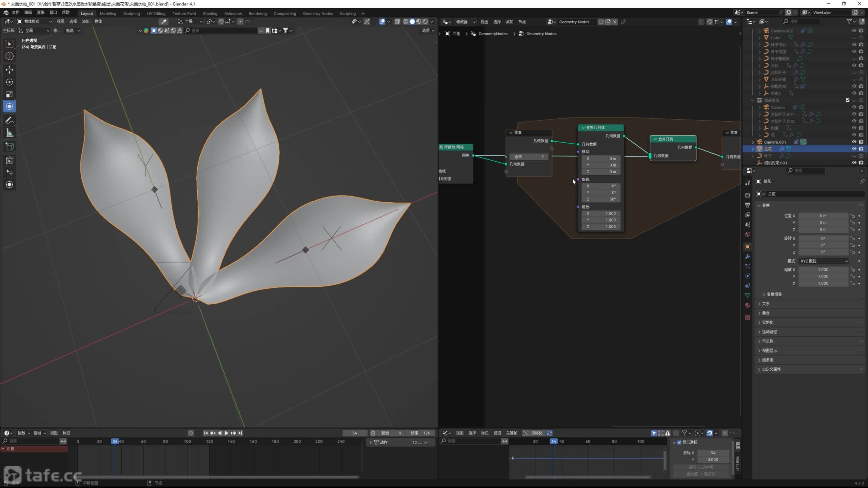Click the 规格化 button in graph editor

[x=533, y=433]
